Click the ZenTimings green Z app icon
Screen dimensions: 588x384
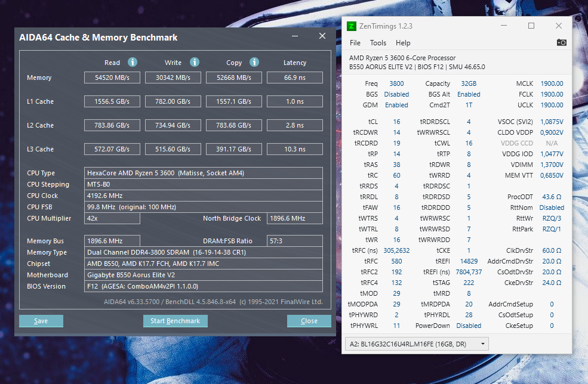point(352,26)
